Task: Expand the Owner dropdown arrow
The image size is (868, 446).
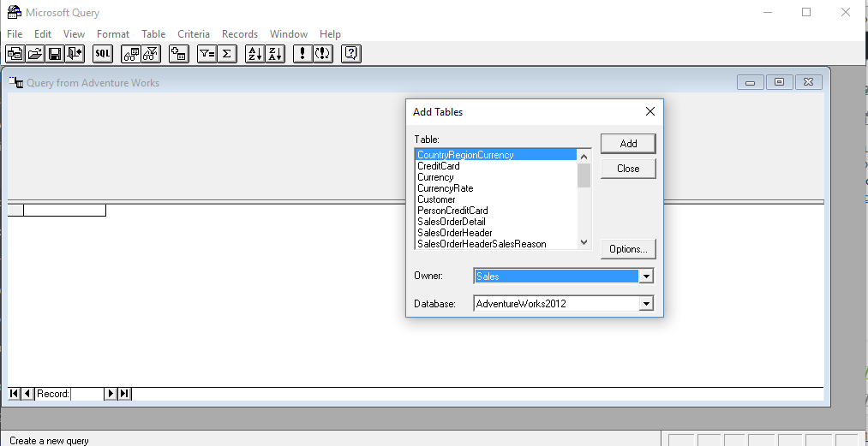Action: (x=646, y=277)
